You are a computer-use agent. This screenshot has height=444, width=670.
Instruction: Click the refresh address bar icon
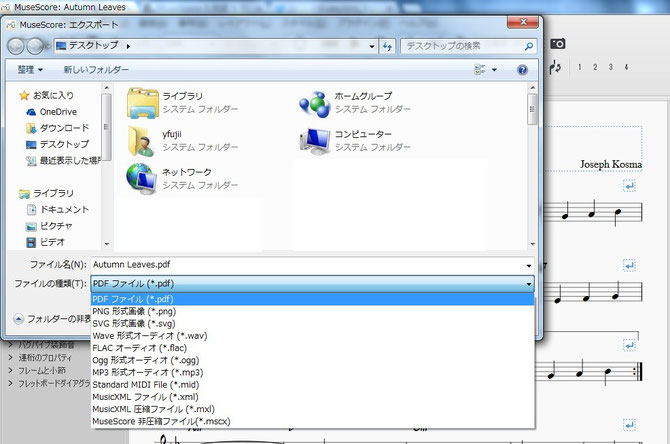pyautogui.click(x=387, y=46)
